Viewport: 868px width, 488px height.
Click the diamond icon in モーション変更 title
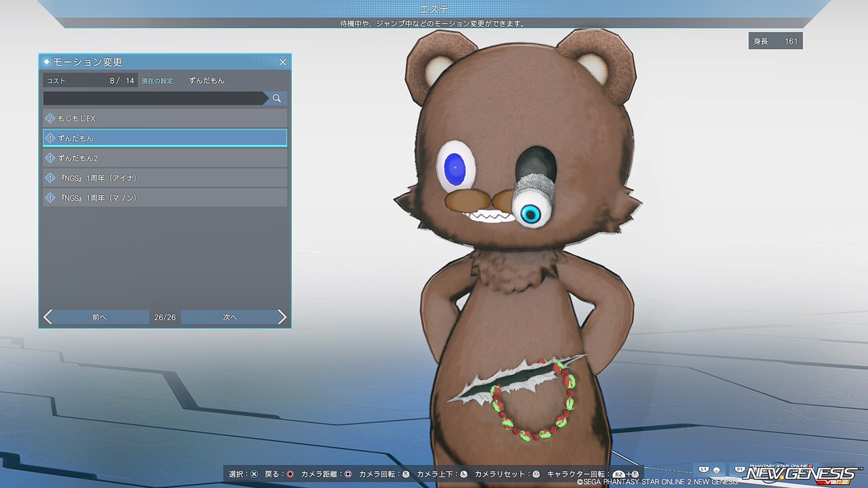[x=47, y=62]
